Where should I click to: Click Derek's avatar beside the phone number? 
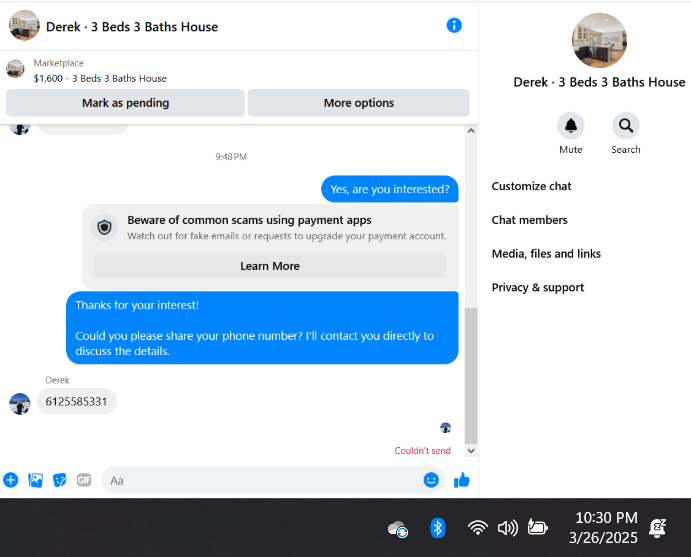(x=20, y=404)
